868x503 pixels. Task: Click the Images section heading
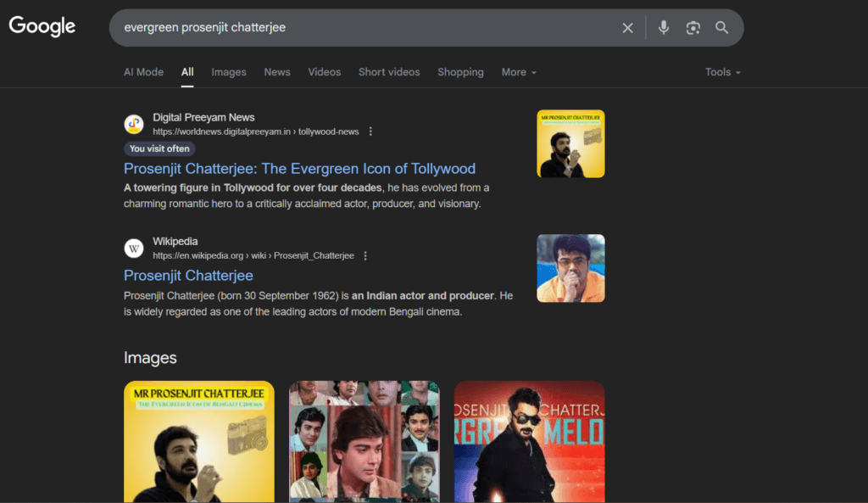pyautogui.click(x=150, y=358)
